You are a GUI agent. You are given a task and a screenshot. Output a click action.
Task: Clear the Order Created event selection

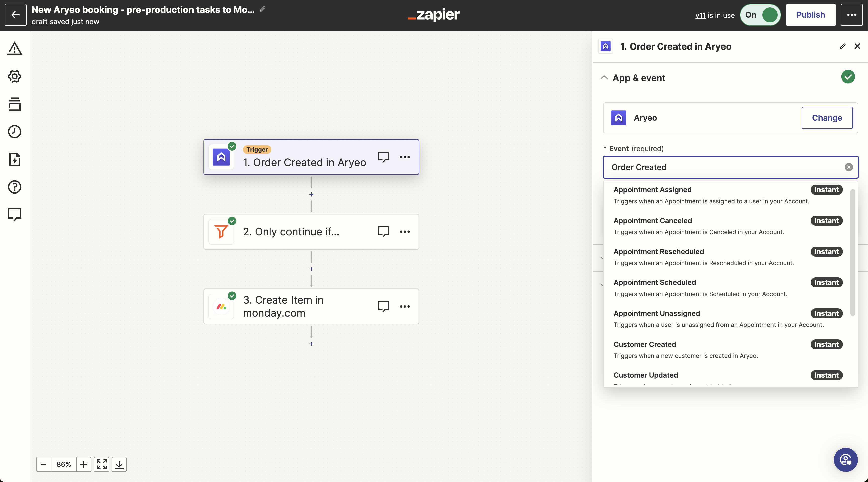coord(849,167)
